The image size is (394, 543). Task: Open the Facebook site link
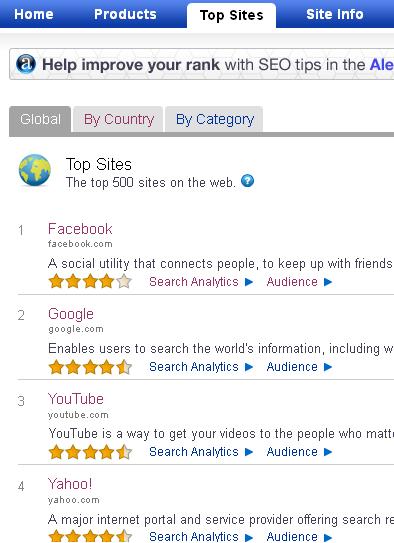click(80, 229)
